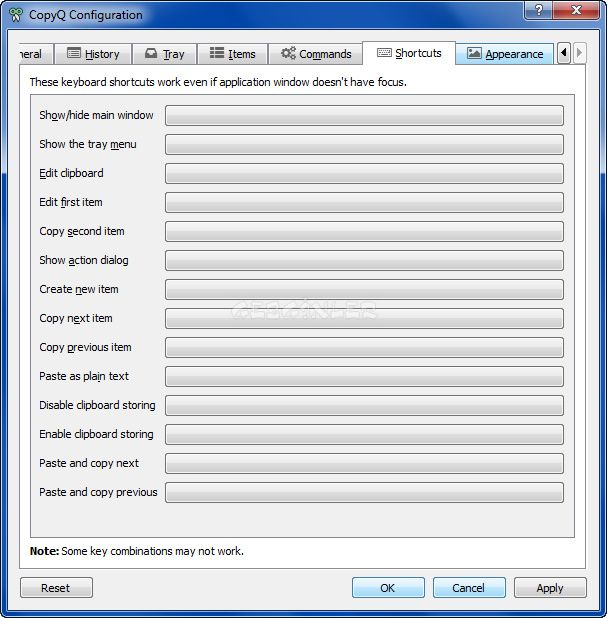Set shortcut for Paste and copy next
The image size is (607, 618).
[x=364, y=463]
